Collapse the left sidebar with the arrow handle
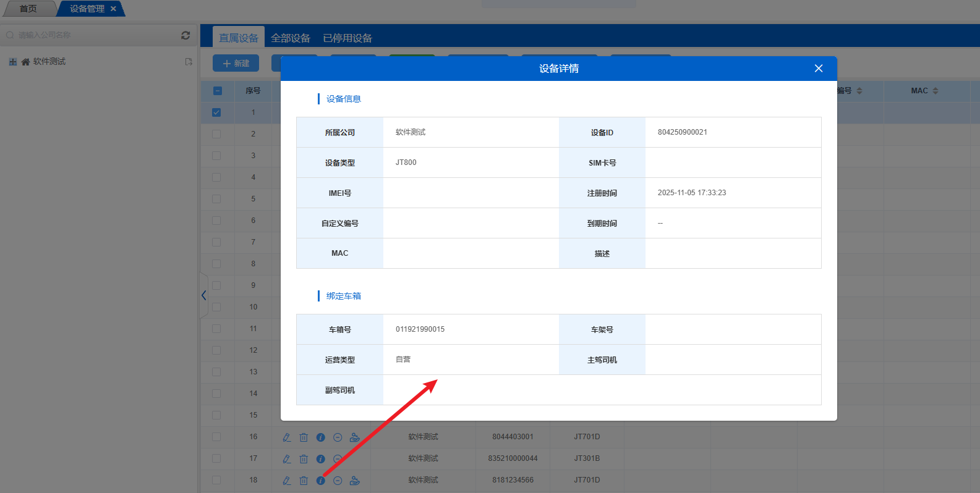Image resolution: width=980 pixels, height=493 pixels. pos(203,295)
